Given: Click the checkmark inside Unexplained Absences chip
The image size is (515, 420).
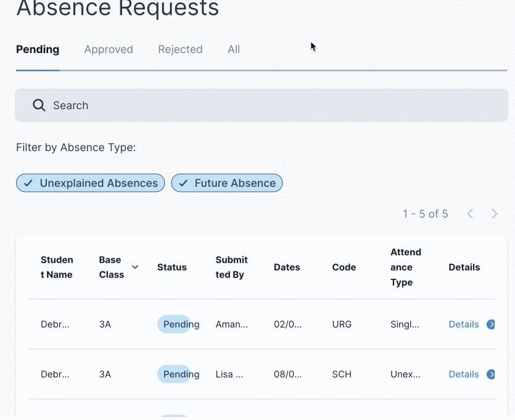Looking at the screenshot, I should click(x=28, y=183).
